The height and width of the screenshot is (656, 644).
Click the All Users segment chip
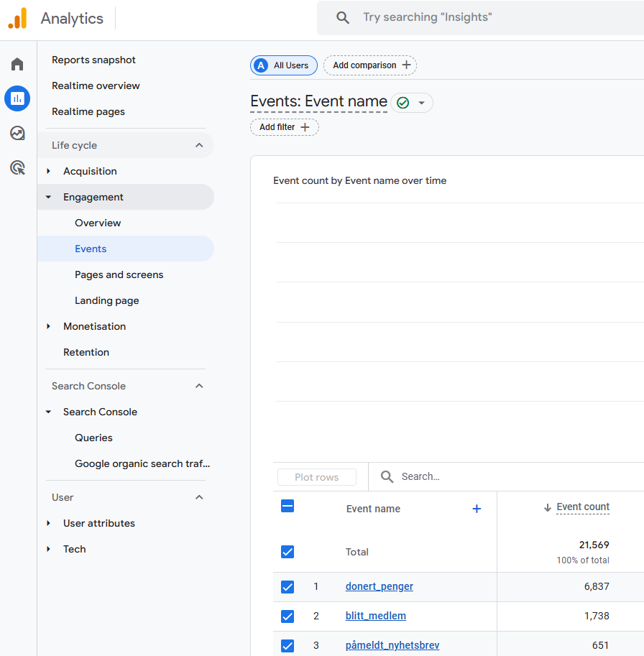click(x=284, y=65)
